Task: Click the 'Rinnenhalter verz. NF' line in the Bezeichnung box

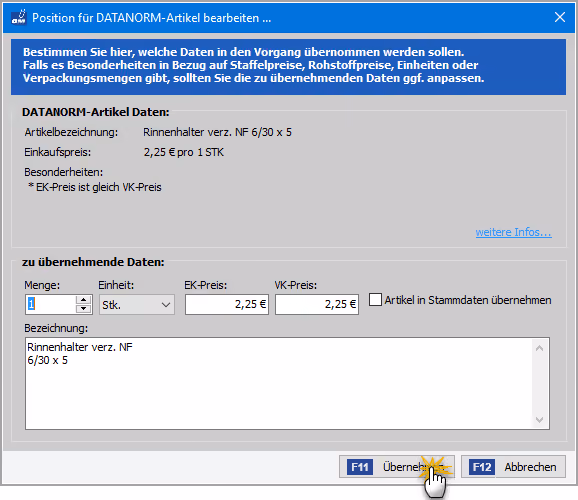Action: click(80, 347)
